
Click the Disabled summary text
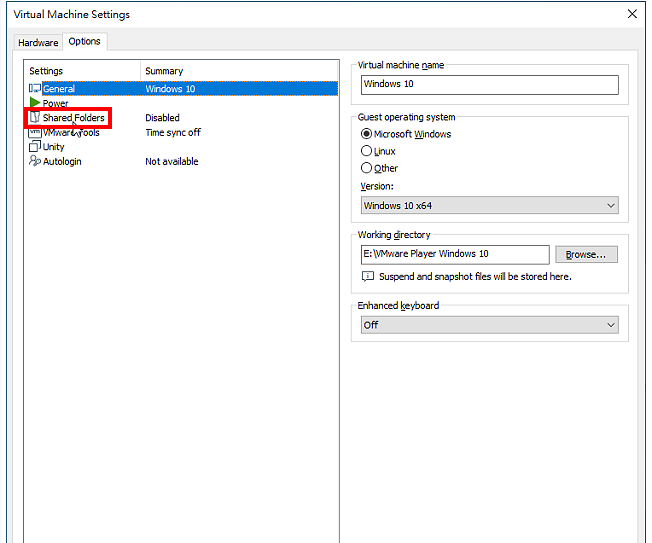click(x=163, y=118)
